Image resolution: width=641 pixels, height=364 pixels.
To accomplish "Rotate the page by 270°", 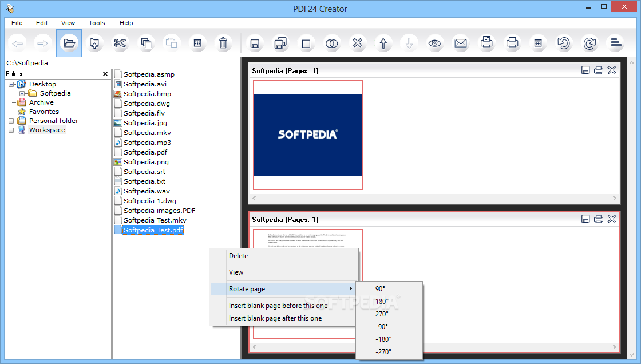I will [x=389, y=314].
